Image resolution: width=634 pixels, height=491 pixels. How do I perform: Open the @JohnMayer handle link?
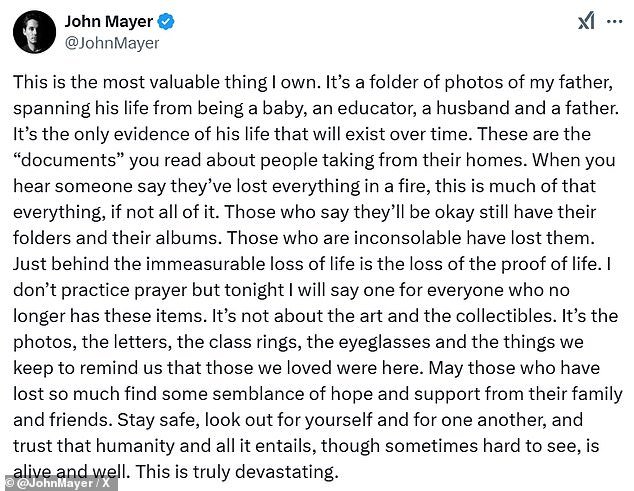pyautogui.click(x=111, y=43)
